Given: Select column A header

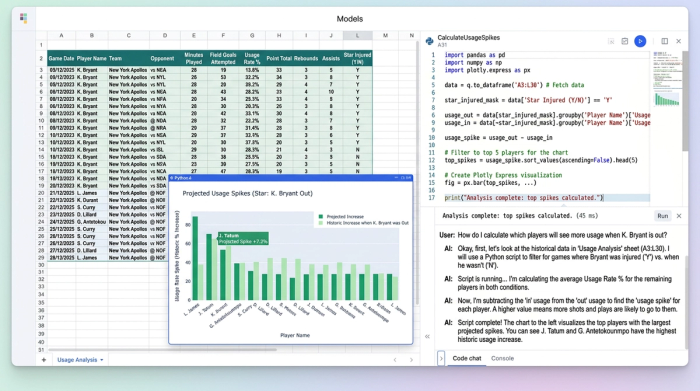Looking at the screenshot, I should pyautogui.click(x=61, y=35).
